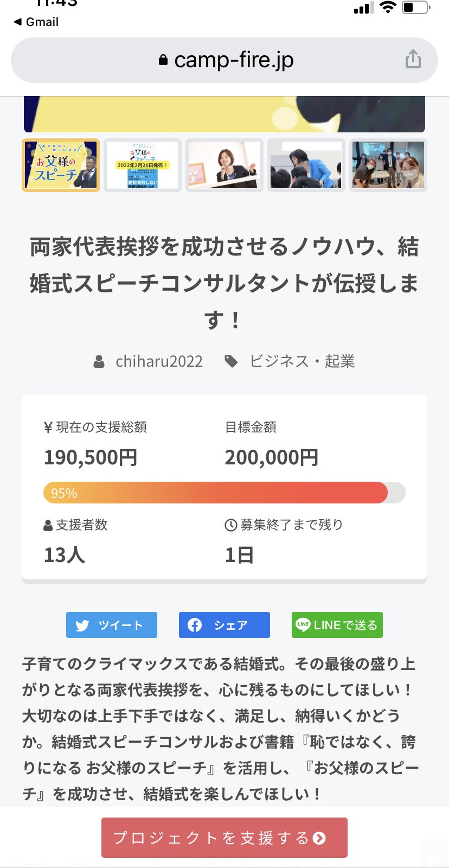Screen dimensions: 449x868
Task: Click the 95% funding progress bar
Action: click(224, 493)
